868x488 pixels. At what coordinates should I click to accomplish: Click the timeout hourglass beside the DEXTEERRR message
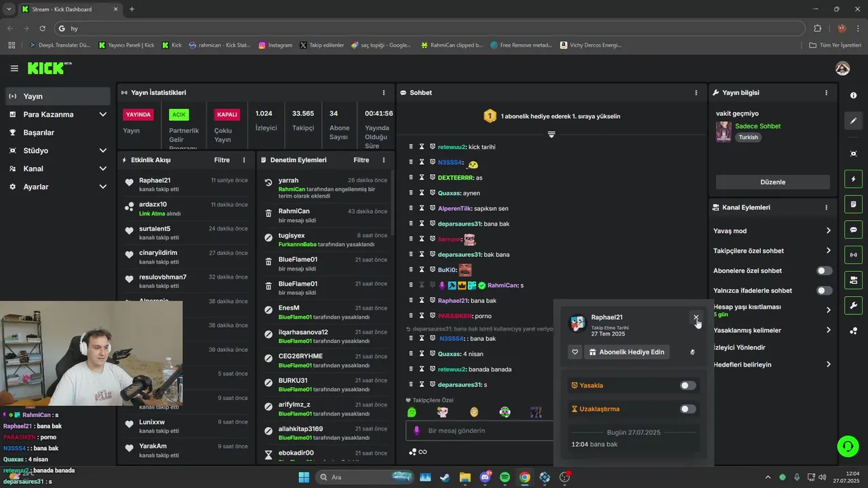coord(421,178)
